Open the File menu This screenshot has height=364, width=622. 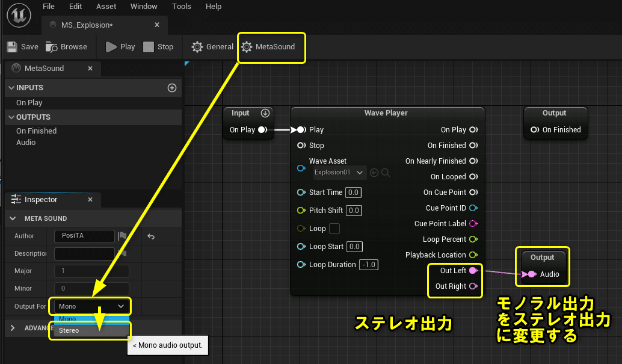point(48,7)
